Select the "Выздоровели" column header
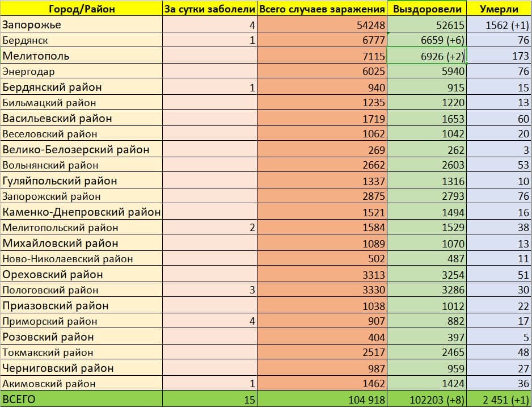The image size is (532, 407). tap(426, 9)
